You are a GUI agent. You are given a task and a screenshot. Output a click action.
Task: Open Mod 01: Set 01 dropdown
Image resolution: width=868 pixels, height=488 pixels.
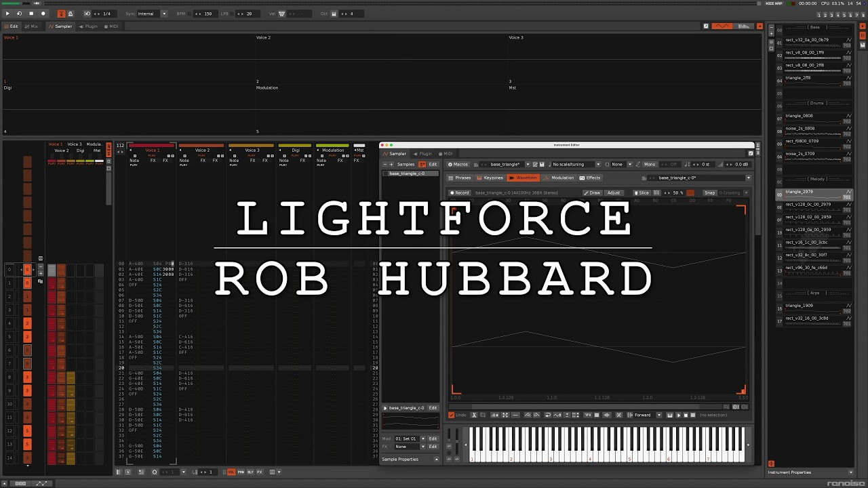click(410, 439)
